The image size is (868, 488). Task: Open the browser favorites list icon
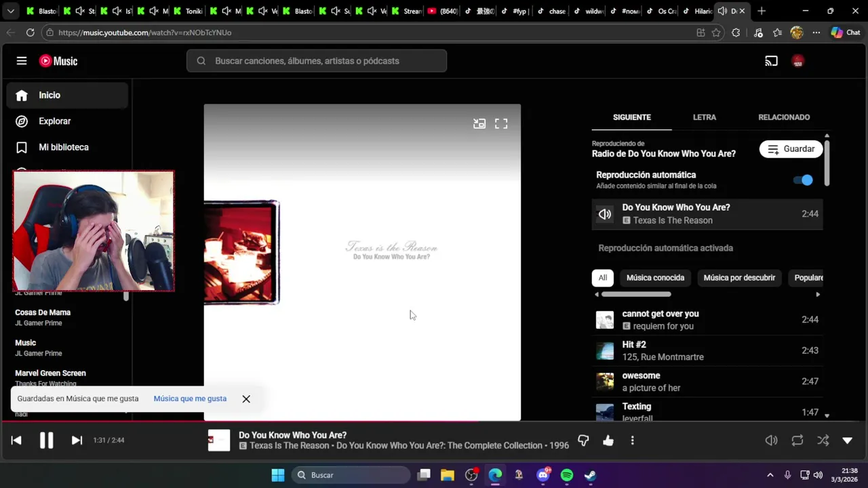tap(777, 33)
